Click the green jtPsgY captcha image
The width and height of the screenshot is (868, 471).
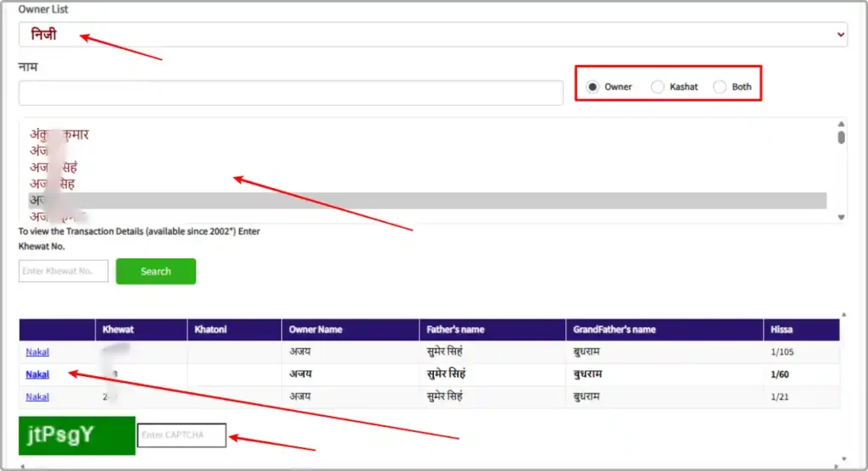76,435
